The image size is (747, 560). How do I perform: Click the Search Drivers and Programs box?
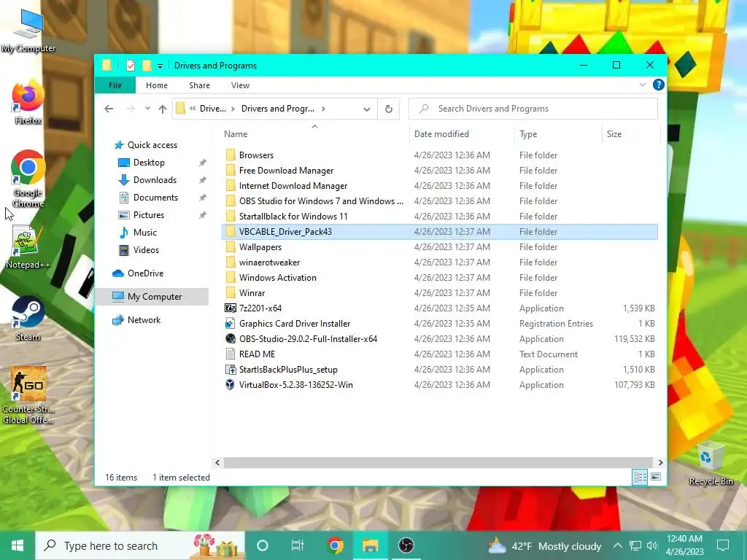click(x=533, y=109)
